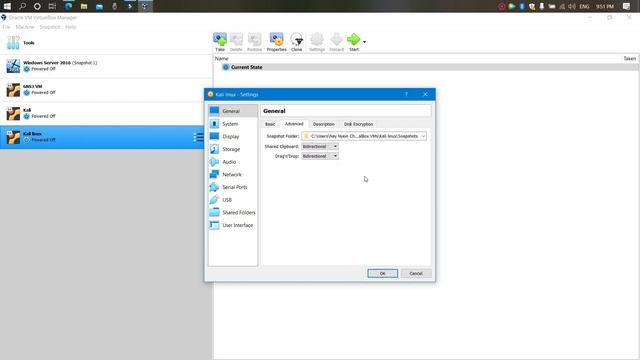Confirm settings with the OK button
Viewport: 640px width, 360px height.
click(x=382, y=273)
